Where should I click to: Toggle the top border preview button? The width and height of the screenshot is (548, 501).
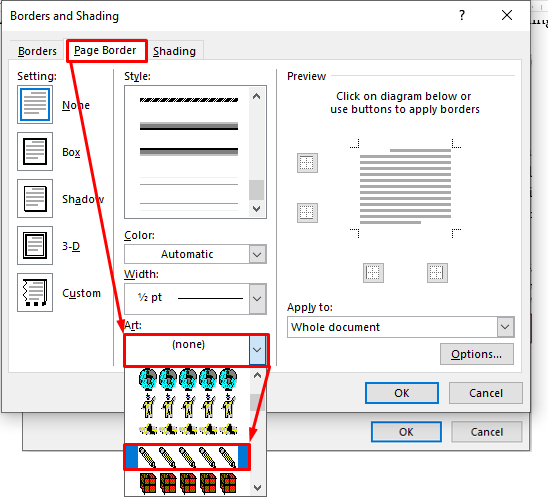307,163
